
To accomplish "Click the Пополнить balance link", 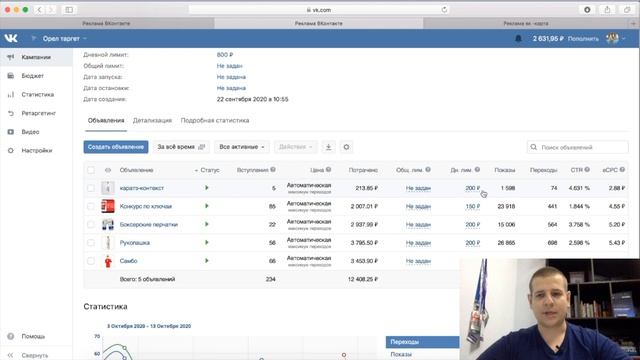I will pyautogui.click(x=583, y=39).
